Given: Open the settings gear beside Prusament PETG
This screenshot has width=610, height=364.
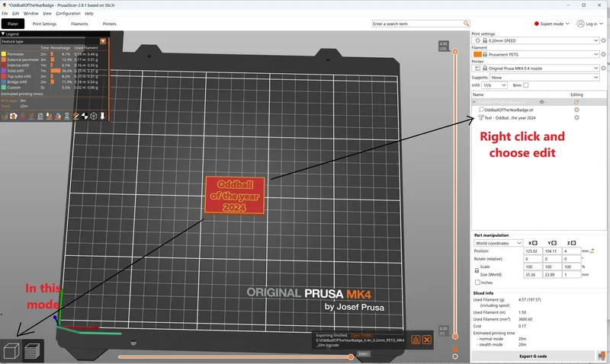Looking at the screenshot, I should [603, 54].
